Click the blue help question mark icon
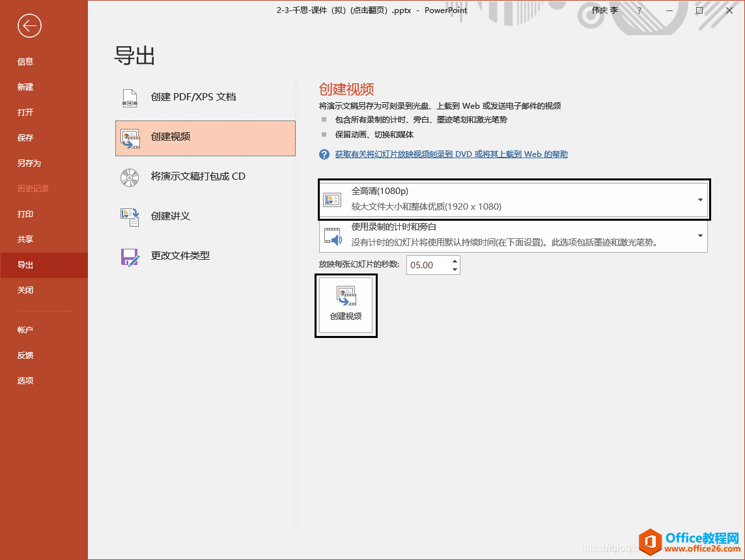This screenshot has height=560, width=745. (324, 154)
